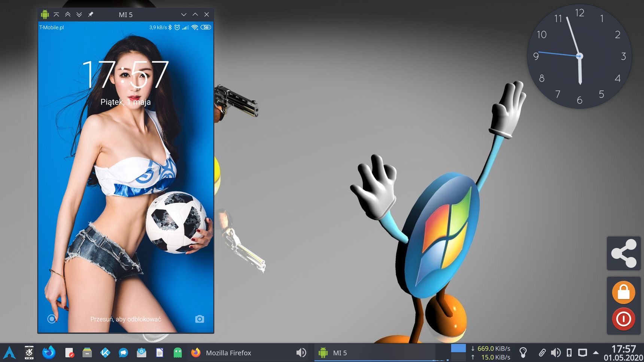Click the analog clock widget
644x362 pixels.
pos(579,56)
